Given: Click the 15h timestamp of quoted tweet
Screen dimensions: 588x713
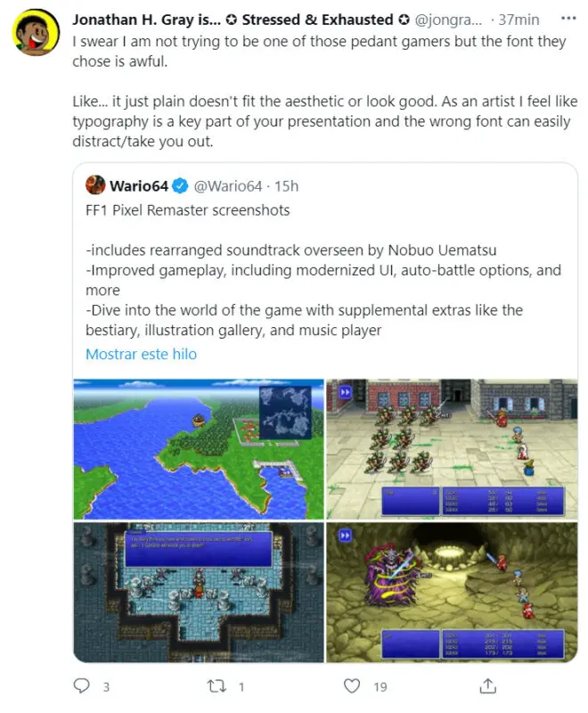Looking at the screenshot, I should (286, 186).
